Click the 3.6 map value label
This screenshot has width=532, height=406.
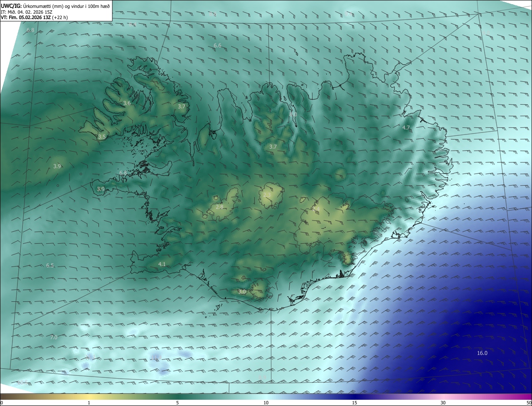[127, 103]
